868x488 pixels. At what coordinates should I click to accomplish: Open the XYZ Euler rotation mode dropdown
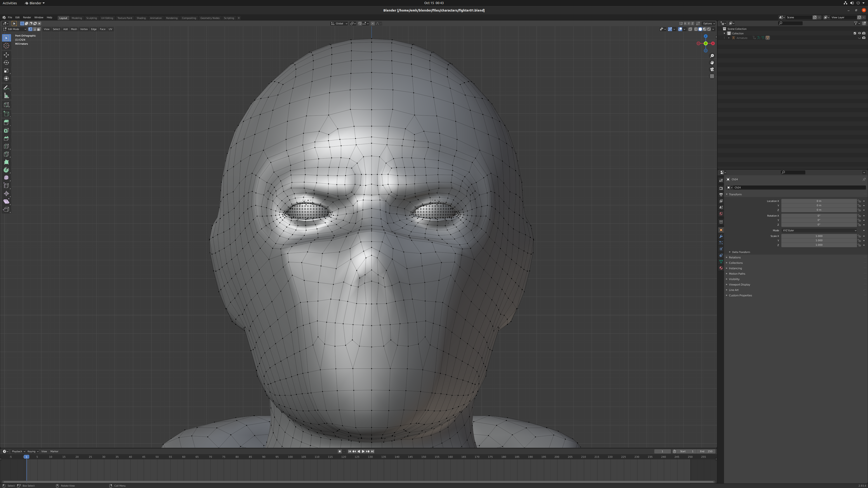click(819, 230)
